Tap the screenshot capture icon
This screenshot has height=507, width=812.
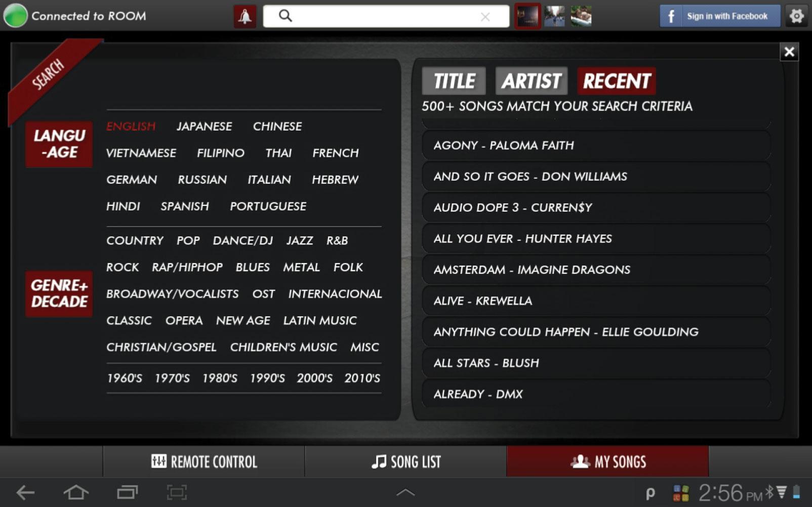(177, 492)
